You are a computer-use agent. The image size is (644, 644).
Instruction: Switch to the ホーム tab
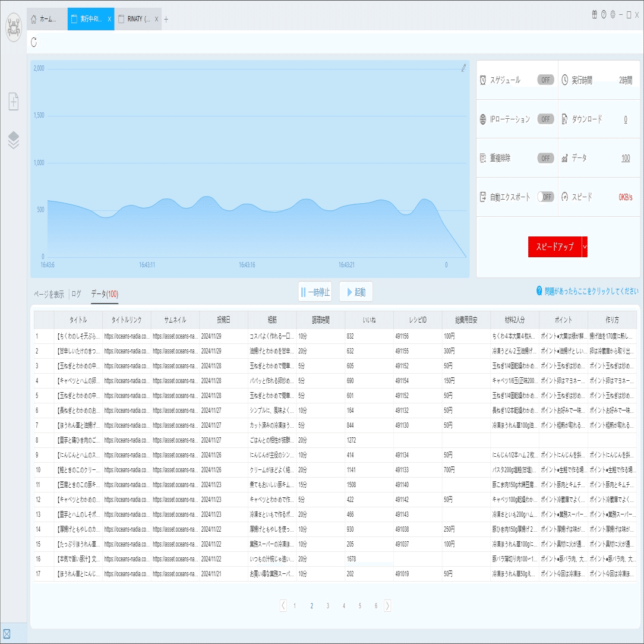(48, 19)
